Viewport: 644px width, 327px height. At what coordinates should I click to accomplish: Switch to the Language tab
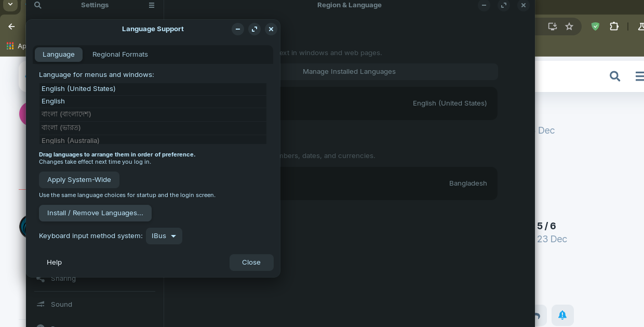click(x=59, y=55)
